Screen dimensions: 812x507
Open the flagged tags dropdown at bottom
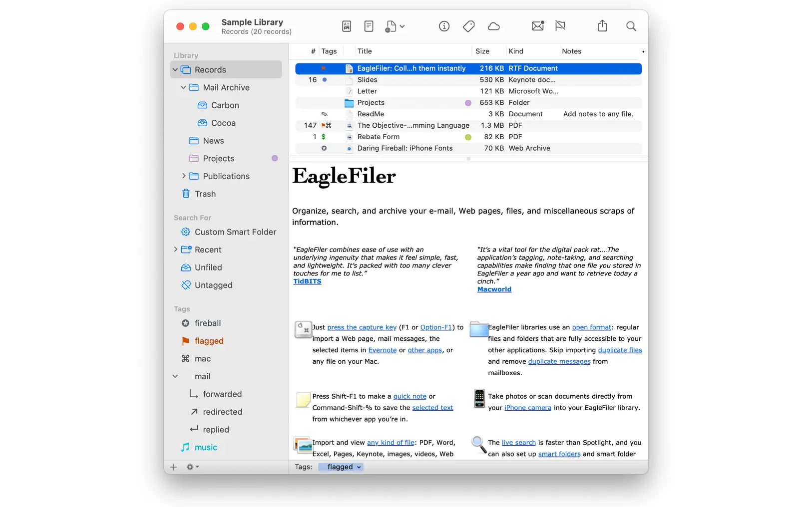click(x=341, y=467)
